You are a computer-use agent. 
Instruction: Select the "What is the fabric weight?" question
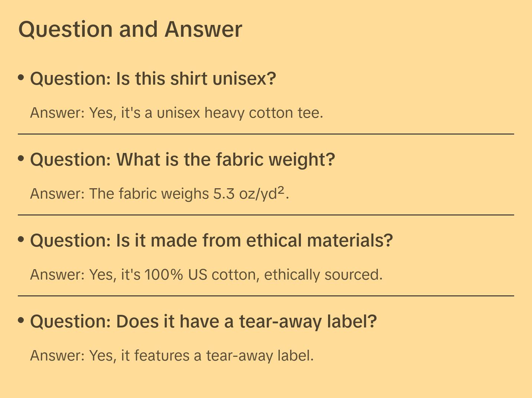pyautogui.click(x=182, y=160)
